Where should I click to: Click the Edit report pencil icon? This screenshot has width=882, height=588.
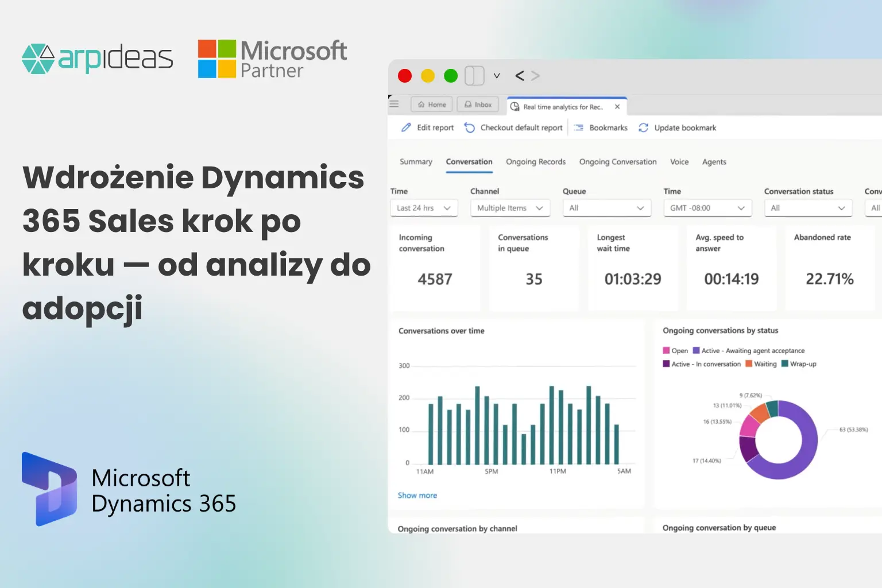pos(407,127)
